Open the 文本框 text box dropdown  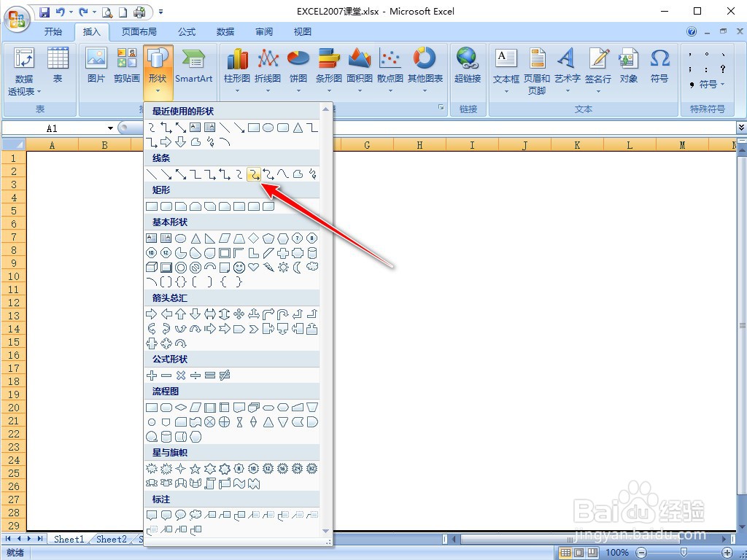[x=506, y=71]
